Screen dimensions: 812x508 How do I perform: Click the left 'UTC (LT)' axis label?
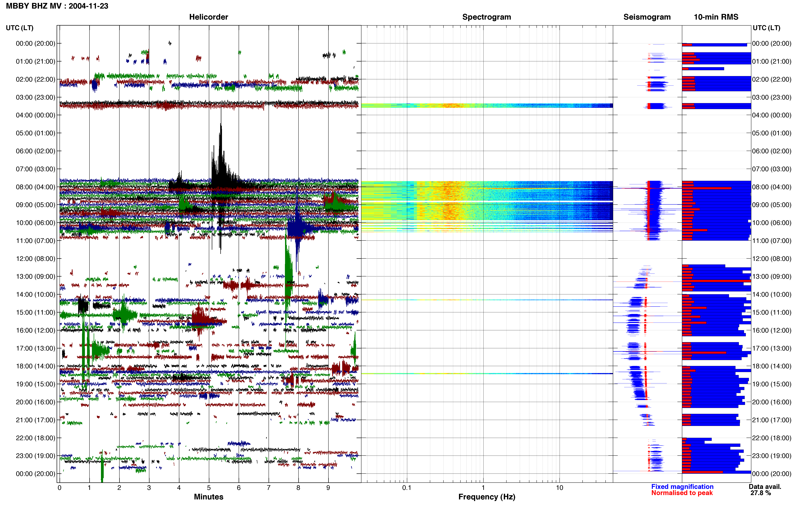click(19, 28)
